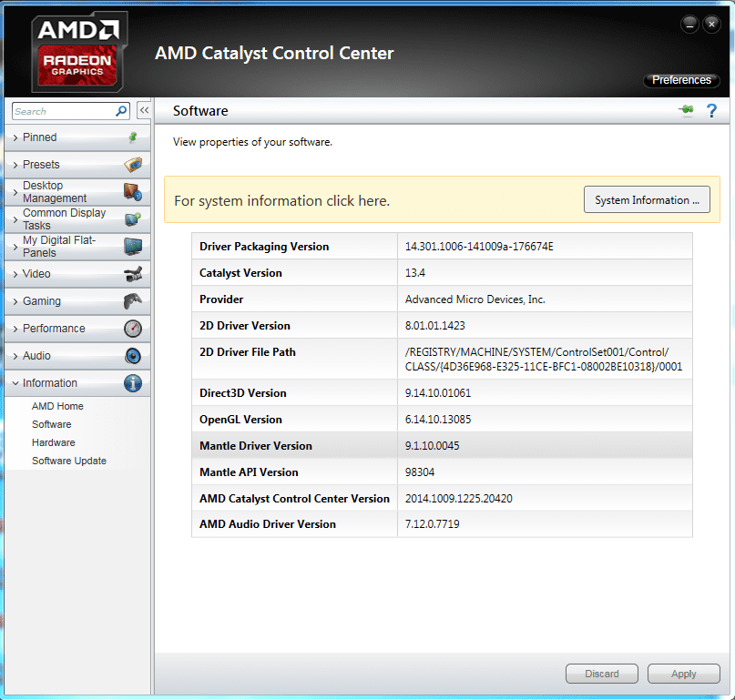Expand My Digital Flat-Panels section
Screen dimensions: 735x700
coord(77,247)
